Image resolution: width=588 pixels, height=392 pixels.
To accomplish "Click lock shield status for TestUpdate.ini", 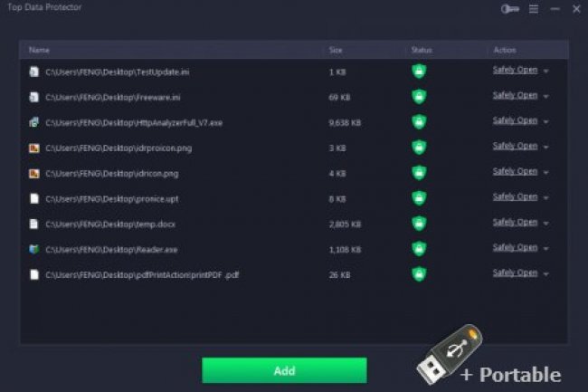I will click(419, 71).
